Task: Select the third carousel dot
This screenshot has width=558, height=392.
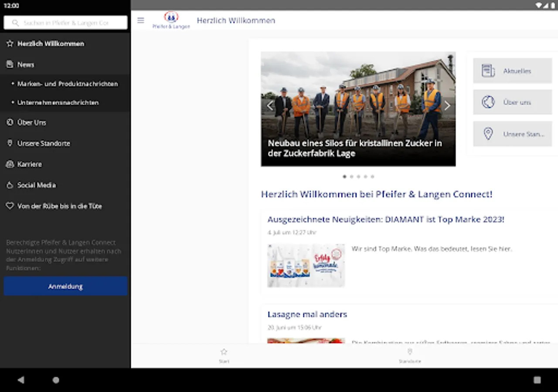Action: click(358, 177)
